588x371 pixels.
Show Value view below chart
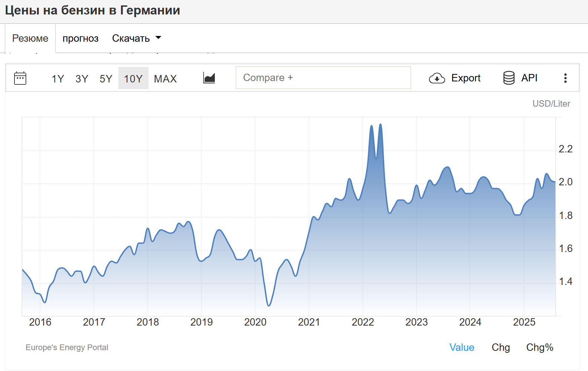coord(462,347)
